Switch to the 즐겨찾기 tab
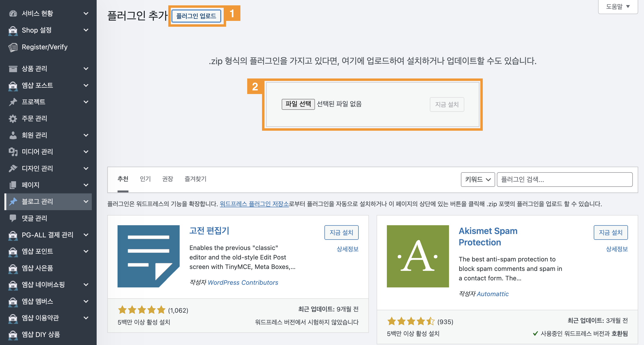The image size is (644, 345). coord(195,179)
